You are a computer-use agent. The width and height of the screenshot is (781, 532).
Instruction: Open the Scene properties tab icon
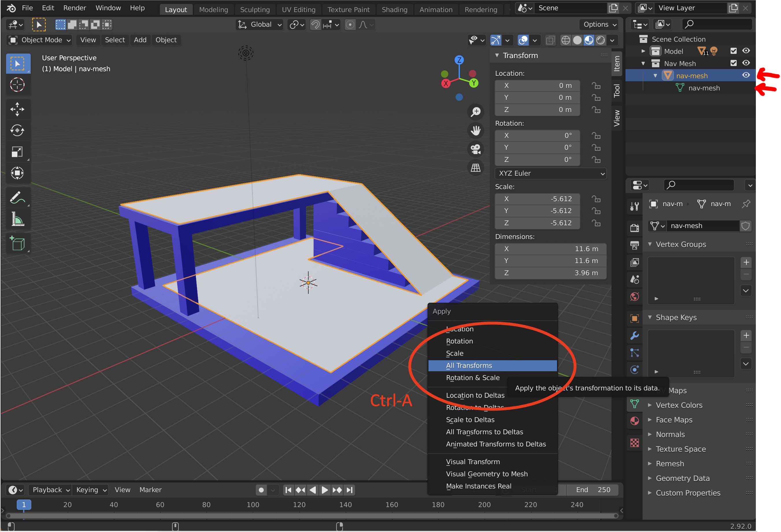click(634, 280)
